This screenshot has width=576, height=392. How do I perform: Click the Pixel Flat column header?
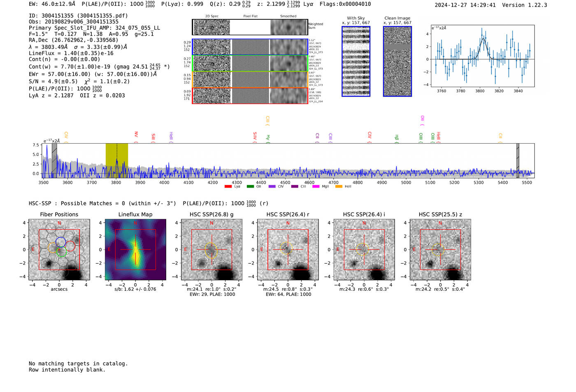click(x=250, y=16)
